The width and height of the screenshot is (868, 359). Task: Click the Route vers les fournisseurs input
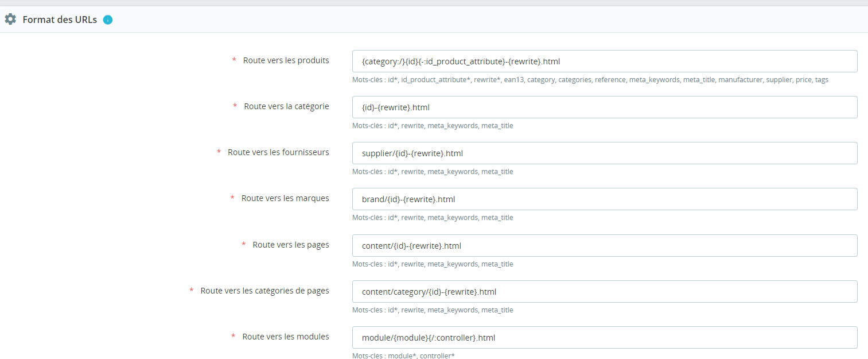pos(605,153)
